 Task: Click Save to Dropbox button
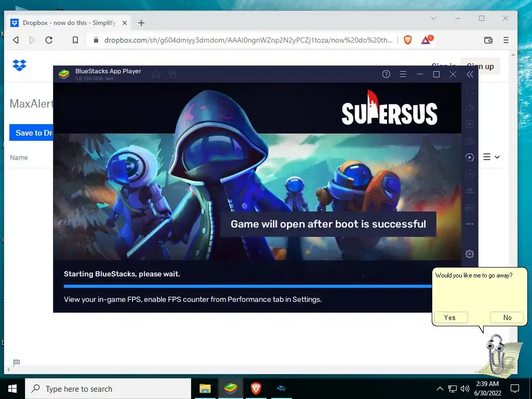(31, 132)
